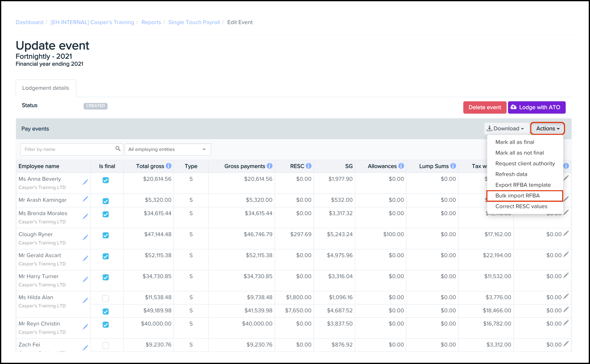
Task: Uncheck the Is final checkbox for Mr Arash Kamingar
Action: 105,201
